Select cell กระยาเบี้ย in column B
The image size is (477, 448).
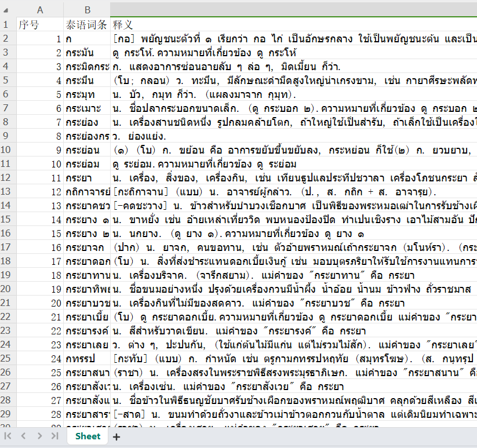[87, 317]
